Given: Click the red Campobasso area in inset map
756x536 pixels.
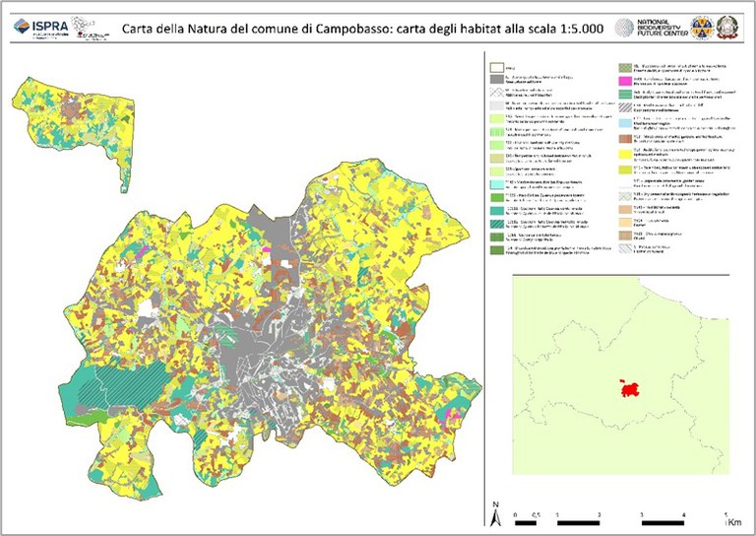Looking at the screenshot, I should pos(626,387).
